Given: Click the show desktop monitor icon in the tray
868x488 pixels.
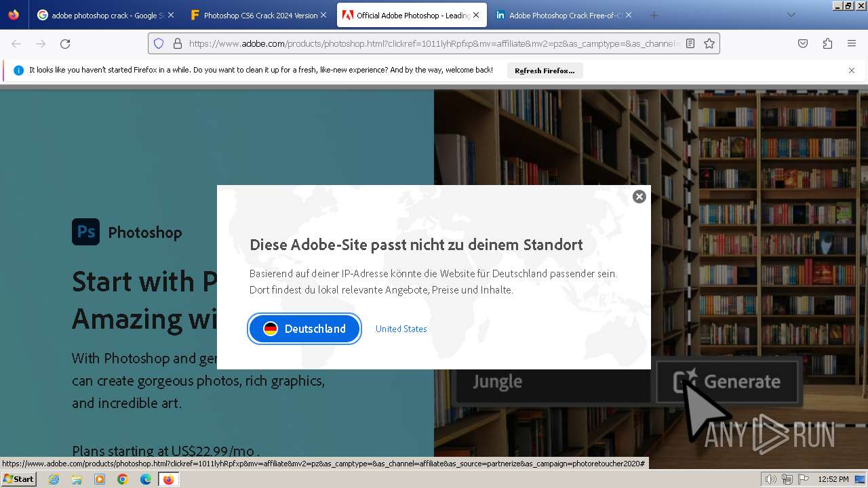Looking at the screenshot, I should 859,479.
